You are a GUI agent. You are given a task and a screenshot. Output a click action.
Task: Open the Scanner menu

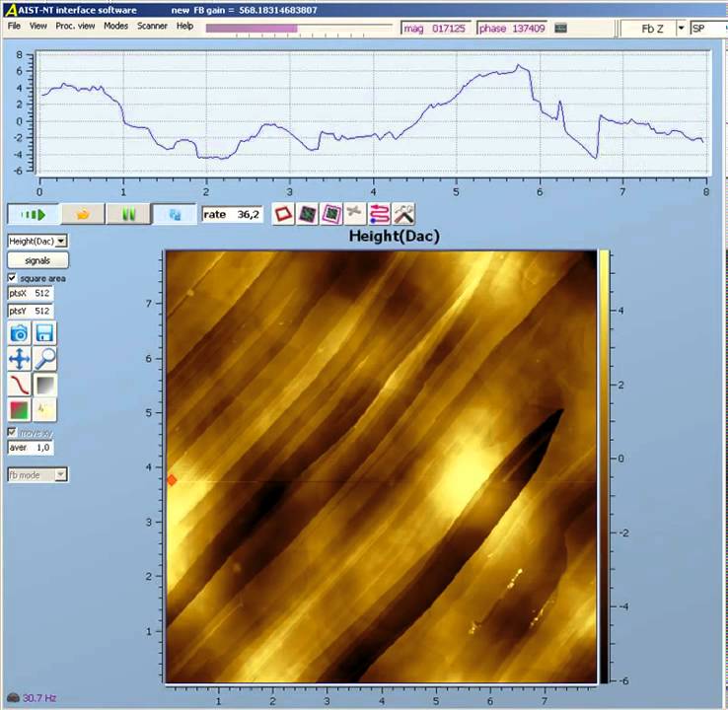152,26
